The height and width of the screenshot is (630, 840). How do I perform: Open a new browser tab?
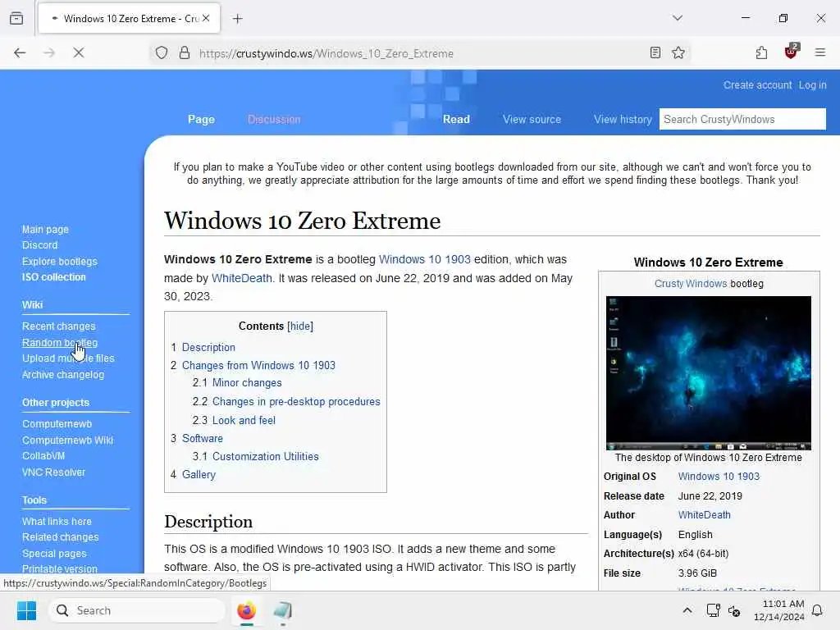pos(237,19)
